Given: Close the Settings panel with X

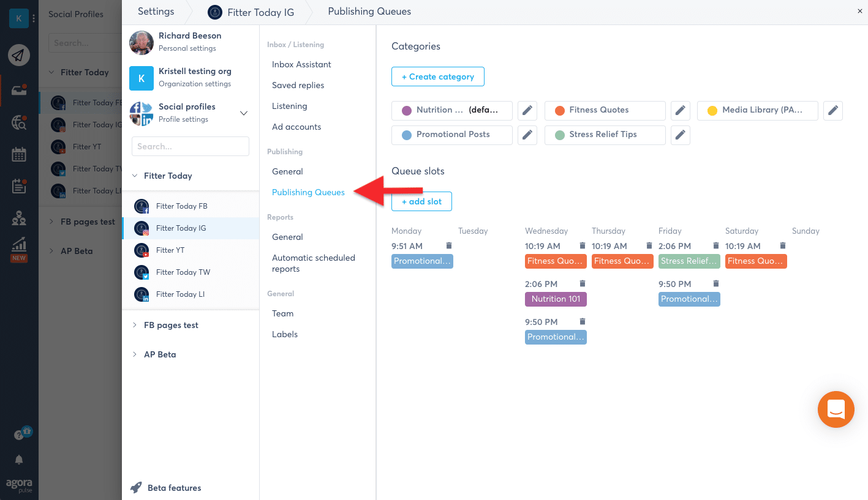Looking at the screenshot, I should 859,11.
